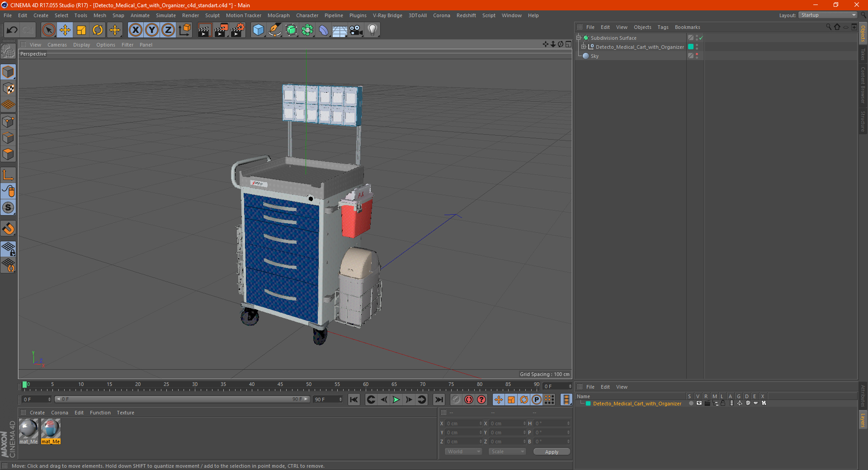Click Record Active Objects button
The width and height of the screenshot is (868, 470).
point(456,399)
